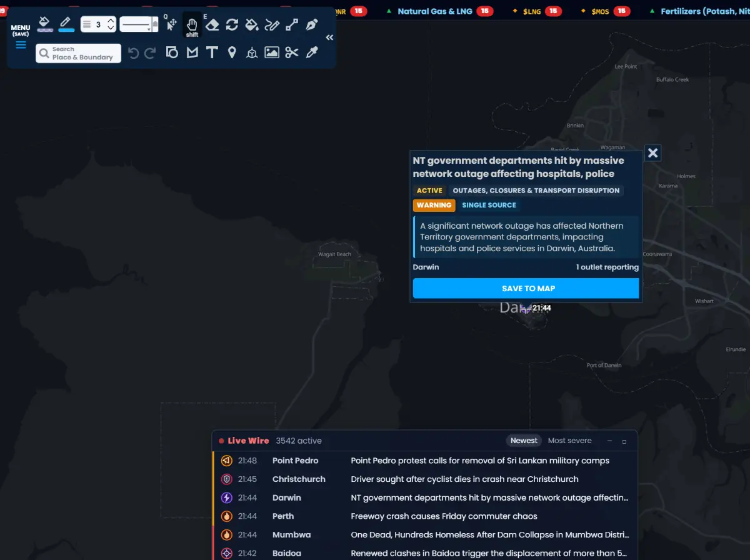Screen dimensions: 750x560
Task: Click the $LNG ticker item
Action: tap(536, 11)
